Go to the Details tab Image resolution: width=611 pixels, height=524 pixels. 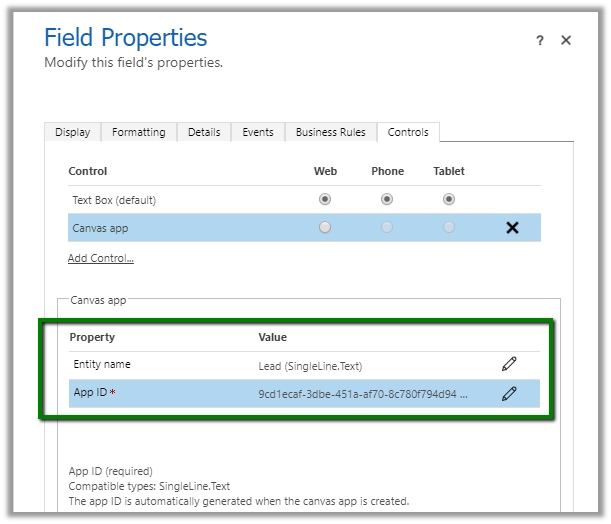coord(204,132)
